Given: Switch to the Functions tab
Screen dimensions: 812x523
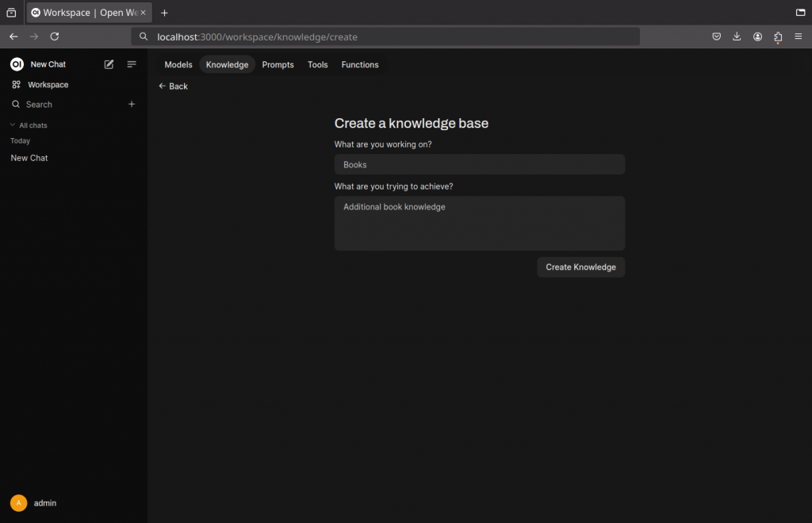Looking at the screenshot, I should tap(360, 65).
